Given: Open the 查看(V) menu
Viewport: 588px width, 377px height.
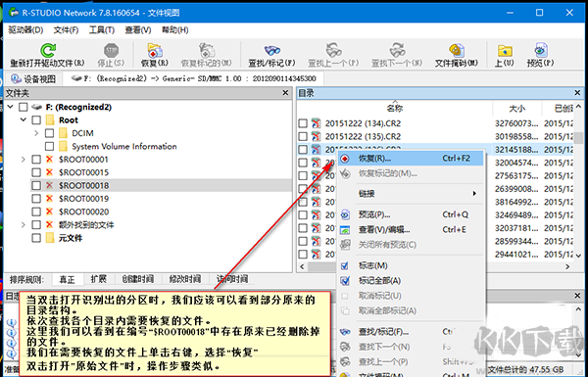Looking at the screenshot, I should pos(138,30).
